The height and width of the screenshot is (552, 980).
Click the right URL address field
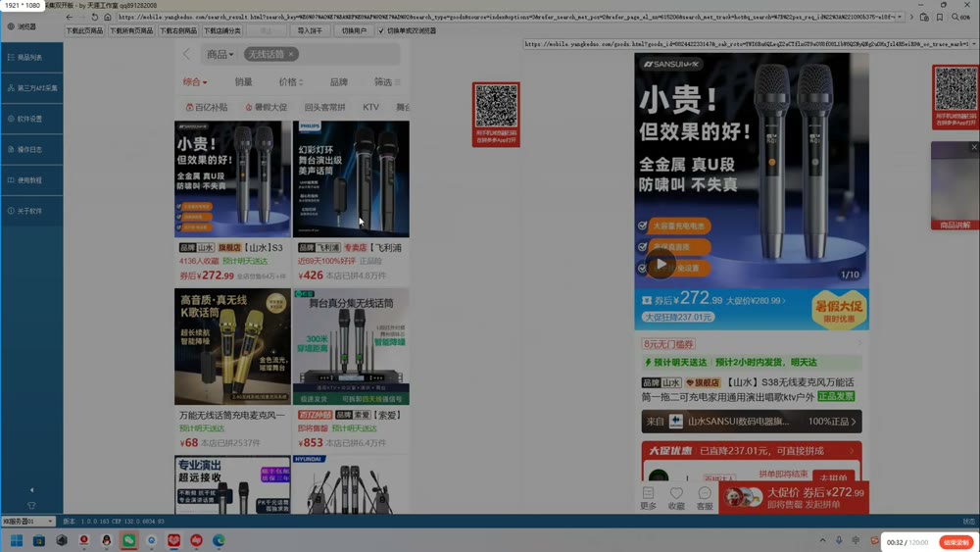click(746, 44)
